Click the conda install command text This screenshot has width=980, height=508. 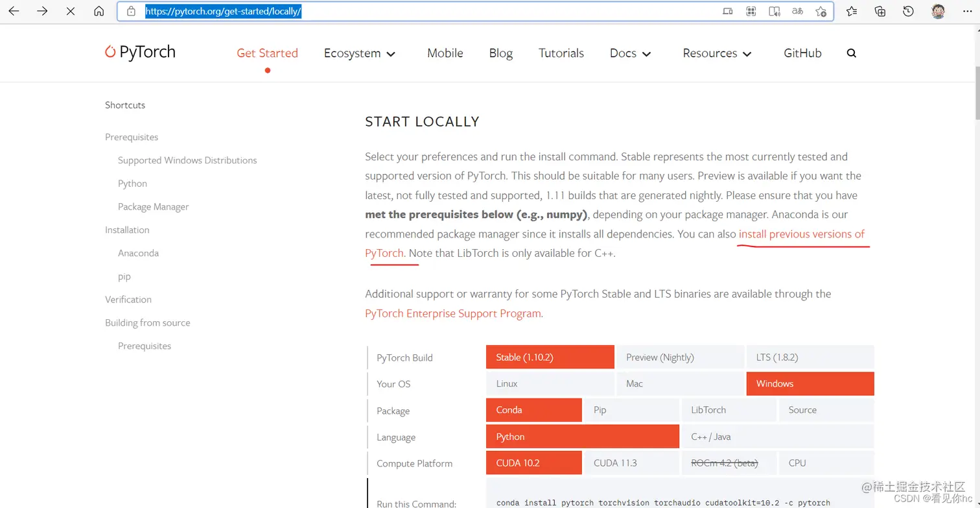point(663,502)
